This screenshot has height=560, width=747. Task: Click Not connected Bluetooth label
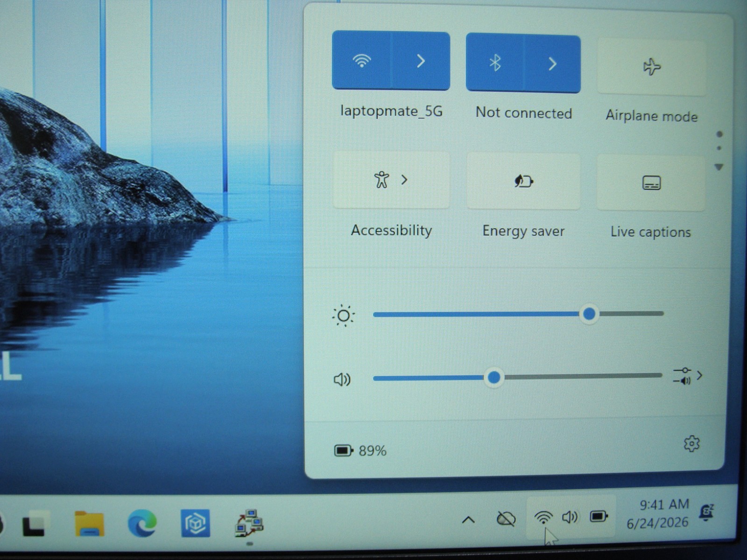(x=524, y=113)
